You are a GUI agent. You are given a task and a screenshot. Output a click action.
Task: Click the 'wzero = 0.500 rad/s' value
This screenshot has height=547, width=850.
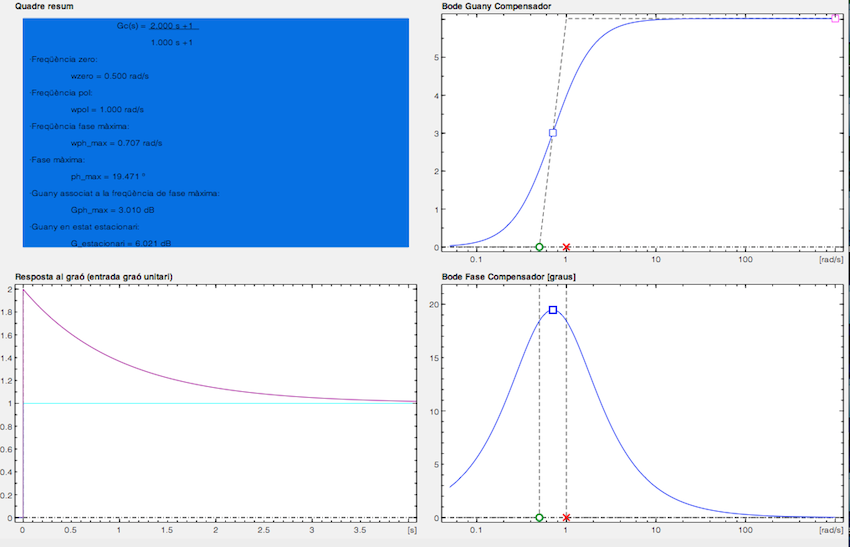(110, 76)
